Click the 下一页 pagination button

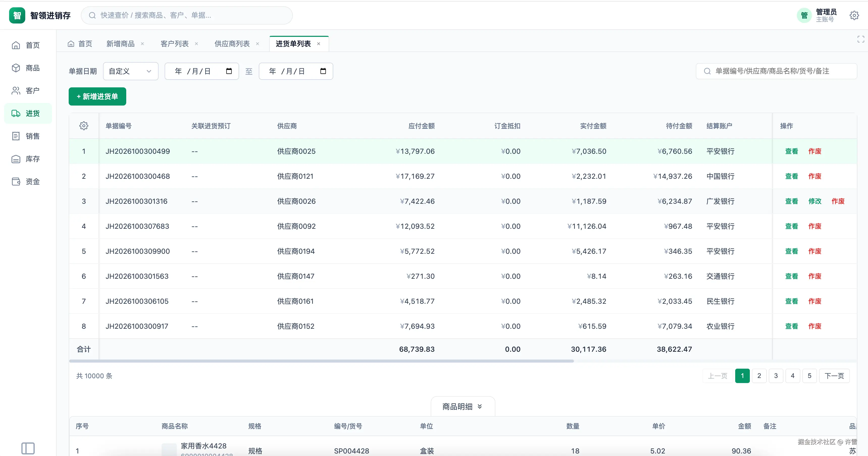(x=834, y=376)
